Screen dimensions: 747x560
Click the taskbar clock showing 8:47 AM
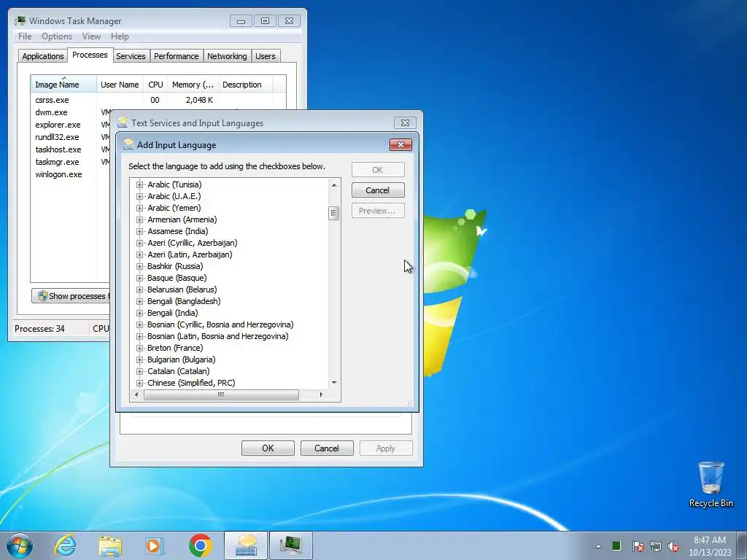tap(710, 546)
